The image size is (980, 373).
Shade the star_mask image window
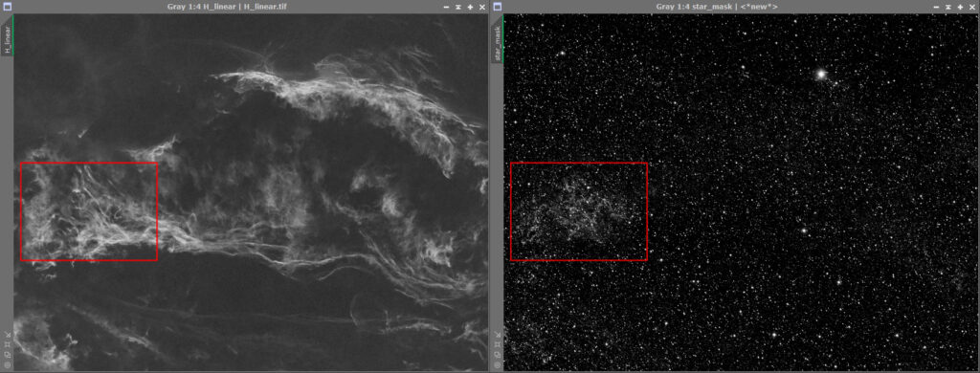click(948, 7)
